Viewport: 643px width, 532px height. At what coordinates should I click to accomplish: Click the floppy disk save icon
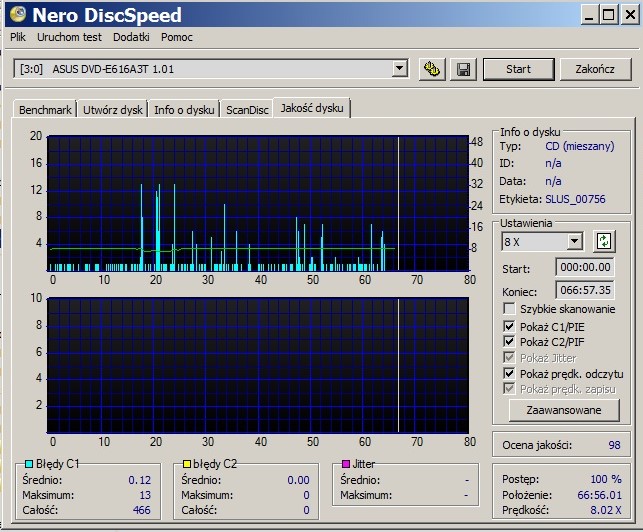pyautogui.click(x=464, y=69)
